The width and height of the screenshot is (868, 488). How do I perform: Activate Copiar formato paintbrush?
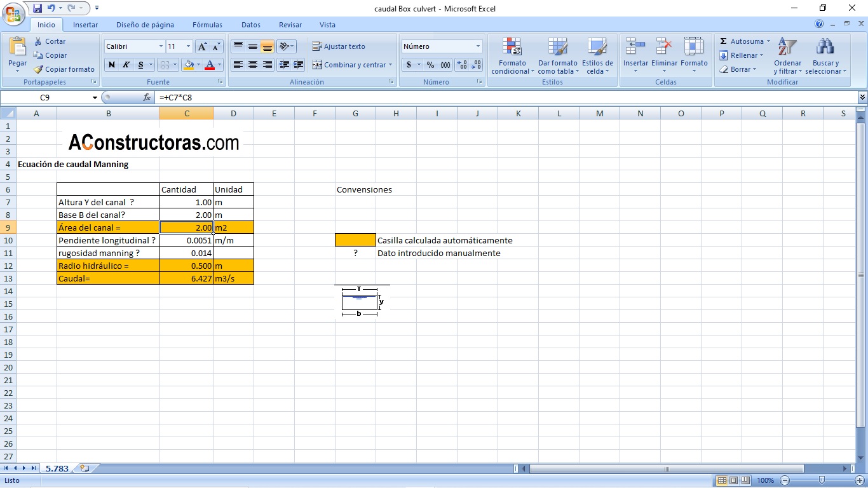64,69
